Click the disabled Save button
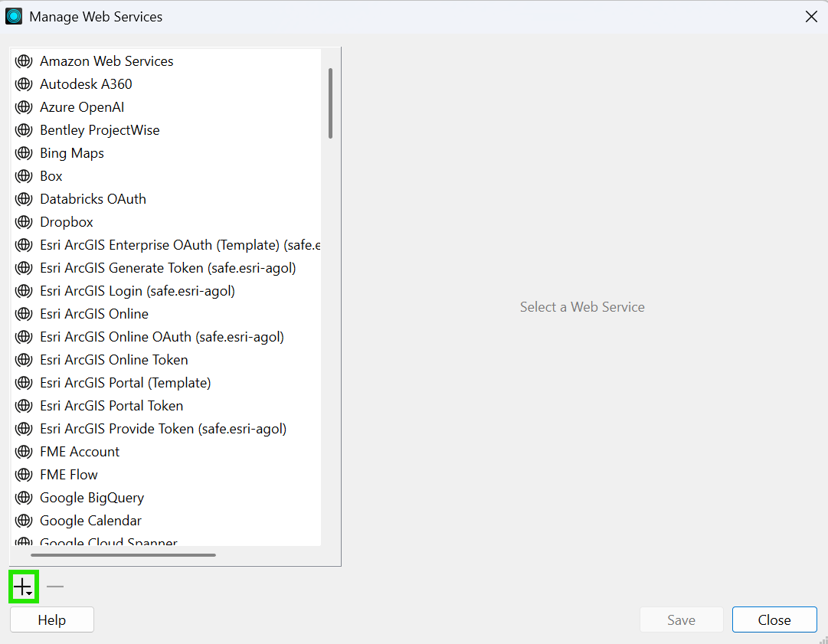 pyautogui.click(x=681, y=619)
